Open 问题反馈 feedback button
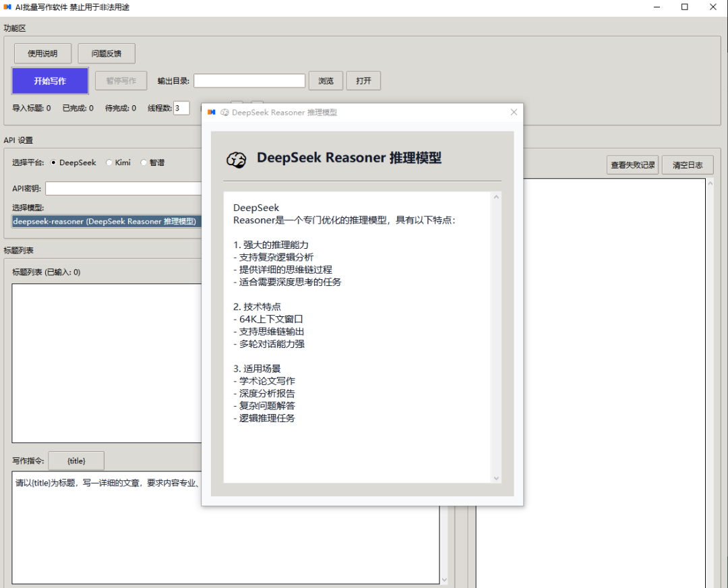This screenshot has height=588, width=728. tap(107, 53)
